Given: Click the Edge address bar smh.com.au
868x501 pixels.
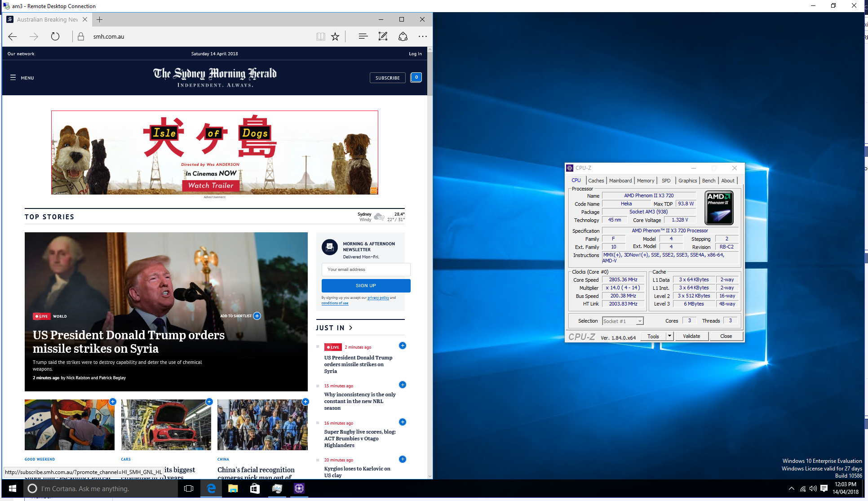Looking at the screenshot, I should [109, 36].
